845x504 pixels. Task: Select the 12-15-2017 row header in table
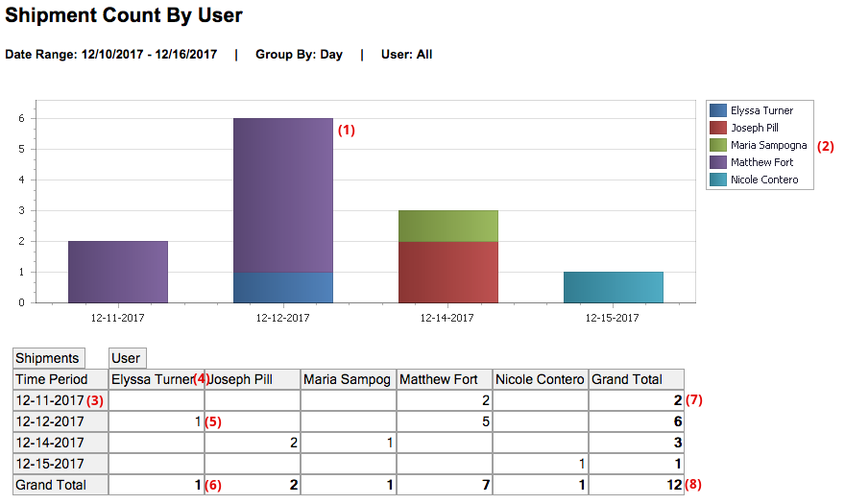pos(60,464)
